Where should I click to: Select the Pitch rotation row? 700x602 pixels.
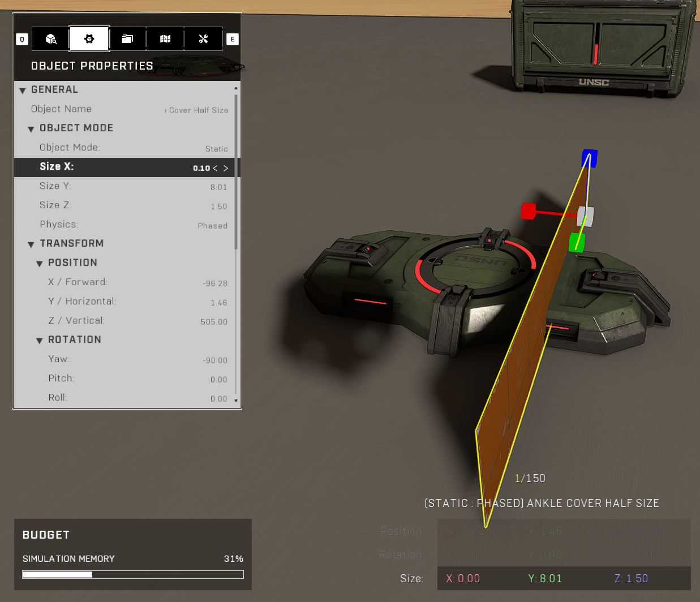pos(124,379)
